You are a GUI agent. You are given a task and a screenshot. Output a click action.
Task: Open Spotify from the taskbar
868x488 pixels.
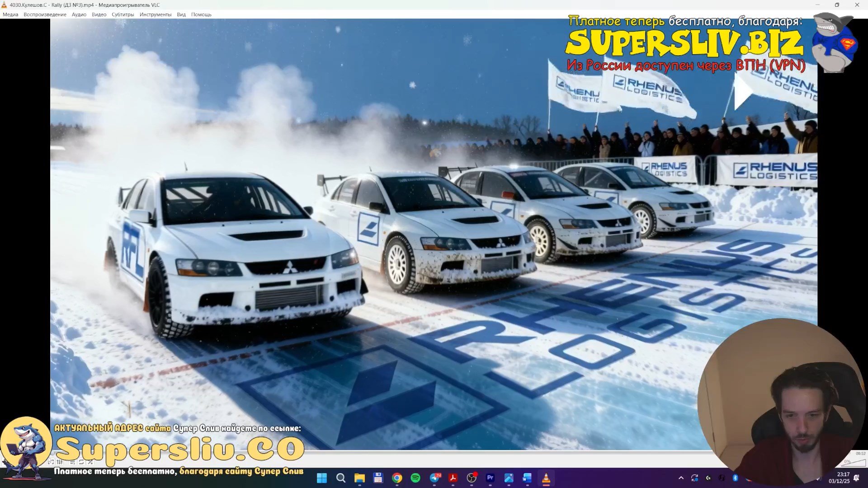[415, 478]
